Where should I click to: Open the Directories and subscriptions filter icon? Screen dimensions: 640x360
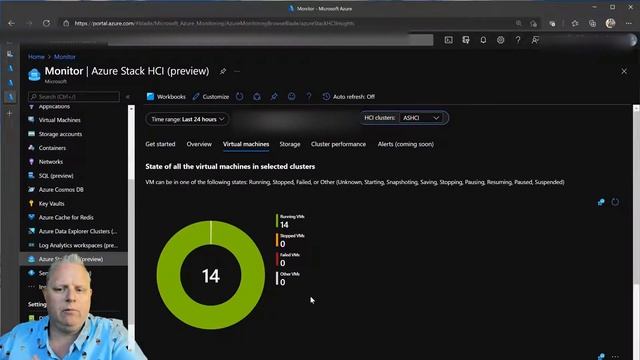click(466, 40)
